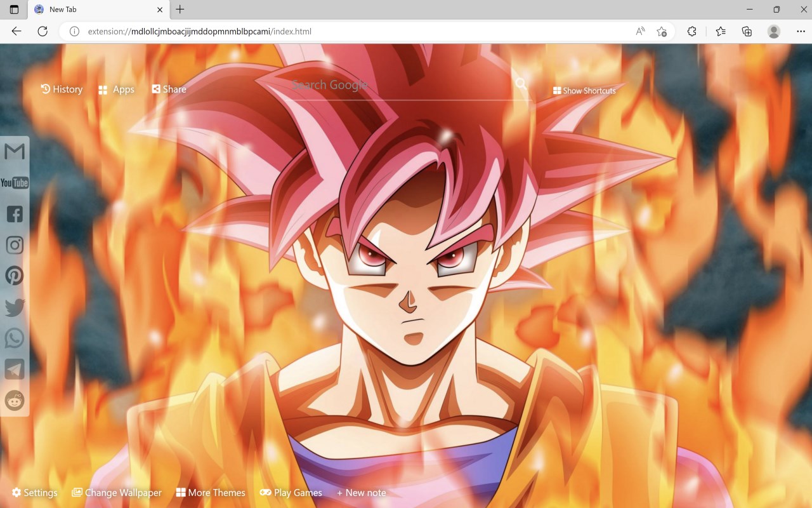
Task: Open a new browser tab
Action: pos(180,10)
